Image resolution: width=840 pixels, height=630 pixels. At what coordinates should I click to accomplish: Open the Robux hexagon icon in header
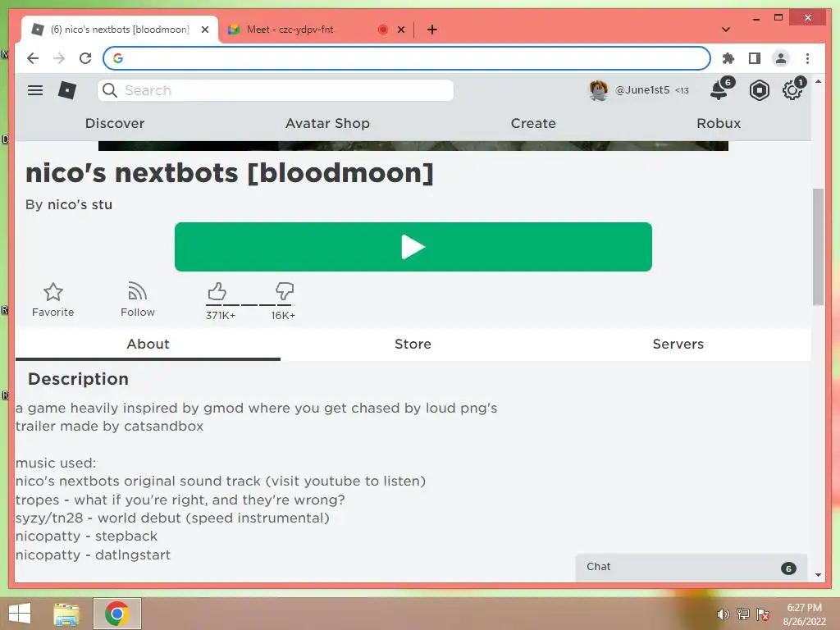coord(759,90)
